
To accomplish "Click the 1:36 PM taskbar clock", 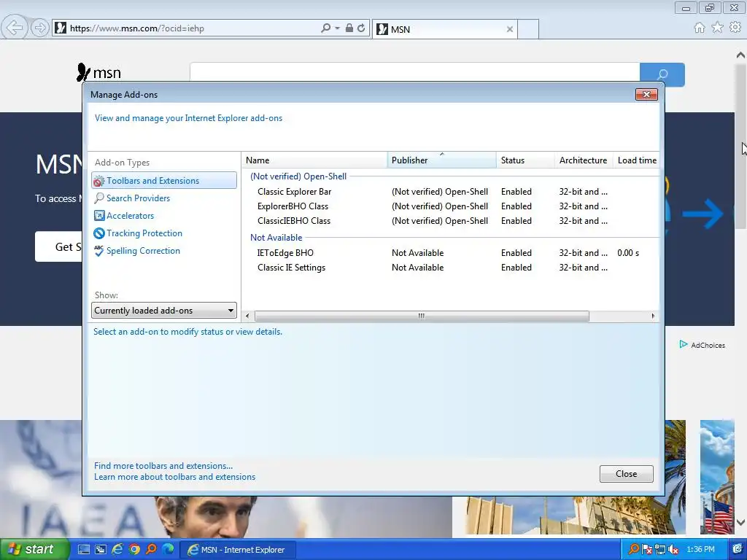I will click(700, 550).
